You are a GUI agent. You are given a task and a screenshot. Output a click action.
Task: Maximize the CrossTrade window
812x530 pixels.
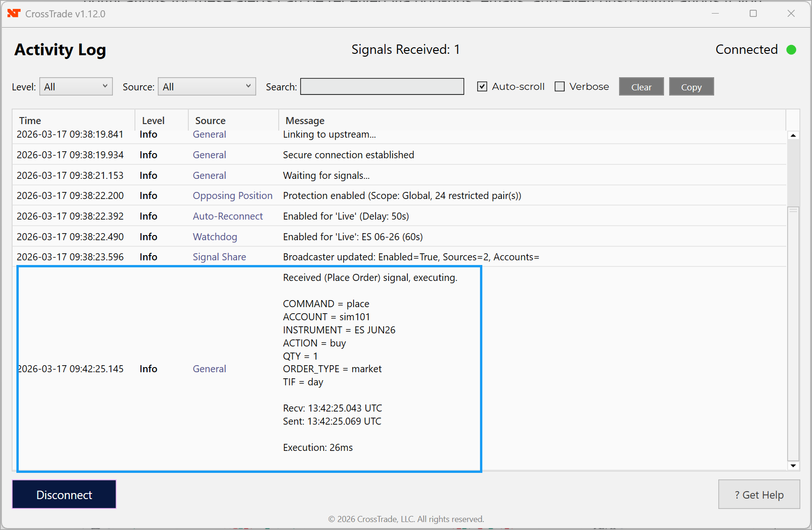click(x=753, y=14)
